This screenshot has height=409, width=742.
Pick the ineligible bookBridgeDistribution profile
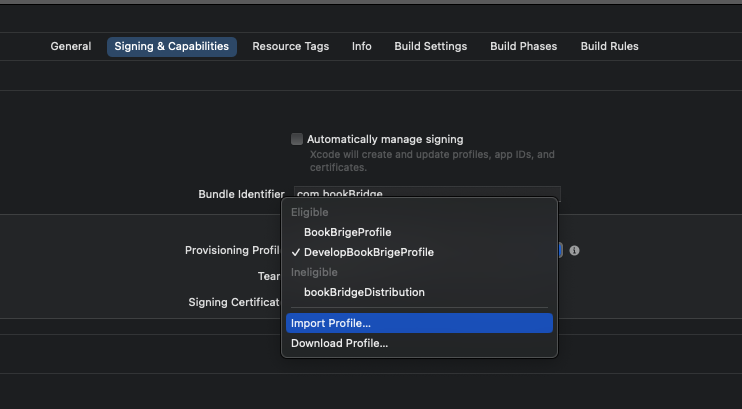point(364,292)
